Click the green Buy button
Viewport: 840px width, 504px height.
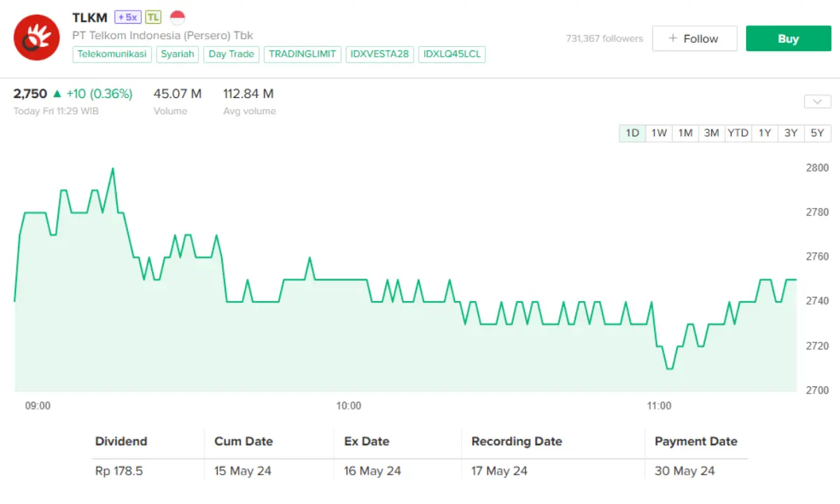click(788, 38)
